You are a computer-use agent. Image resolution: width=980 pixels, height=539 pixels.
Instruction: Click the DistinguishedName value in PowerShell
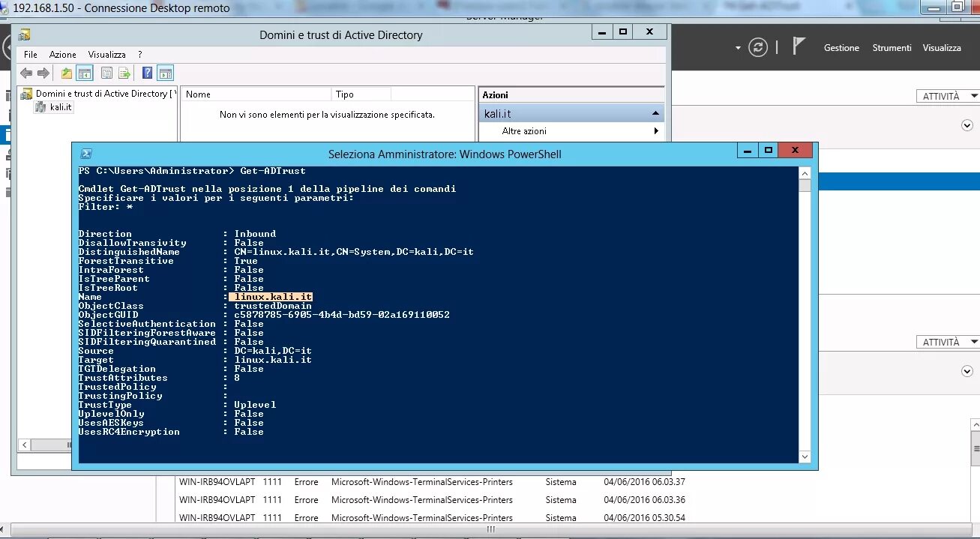(x=354, y=252)
